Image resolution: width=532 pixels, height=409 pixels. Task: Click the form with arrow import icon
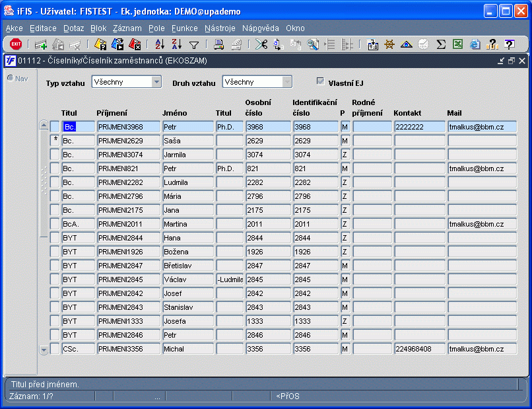tap(372, 44)
